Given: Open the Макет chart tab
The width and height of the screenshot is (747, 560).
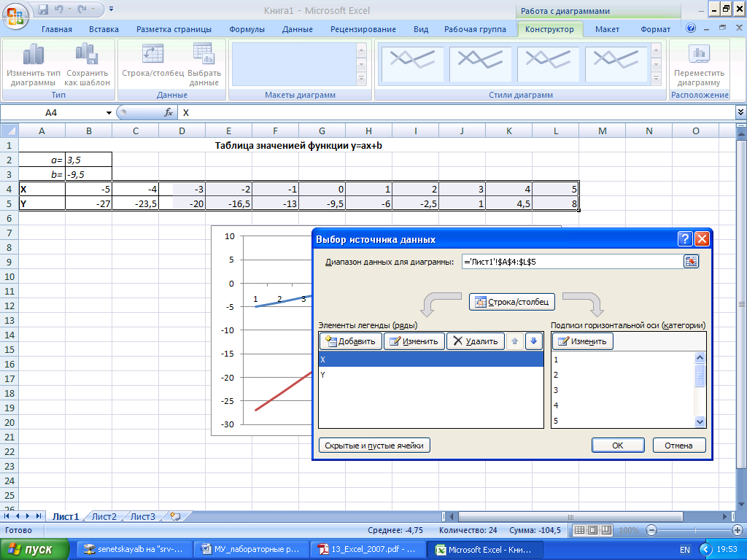Looking at the screenshot, I should [608, 29].
